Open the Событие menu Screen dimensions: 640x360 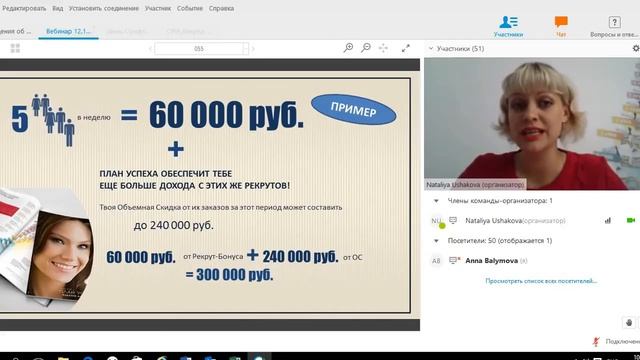189,8
